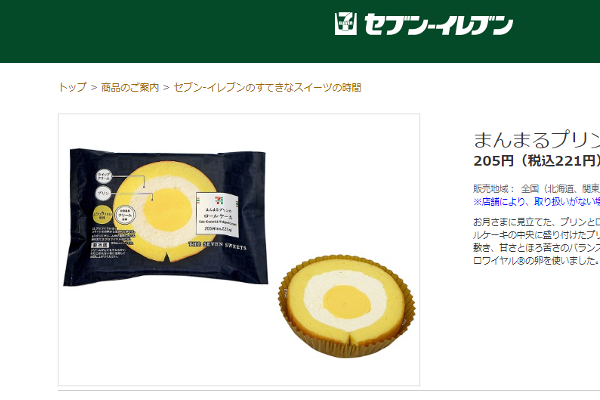Screen dimensions: 600x400
Task: Click the blue ※店舗により notice text
Action: click(536, 202)
